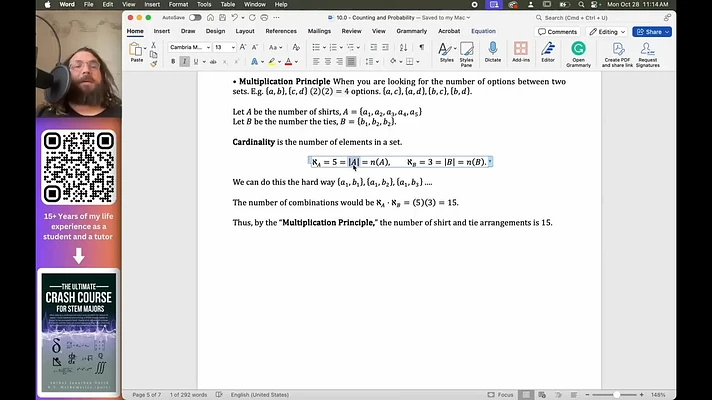This screenshot has width=712, height=400.
Task: Redo with the circular arrow icon
Action: (252, 18)
